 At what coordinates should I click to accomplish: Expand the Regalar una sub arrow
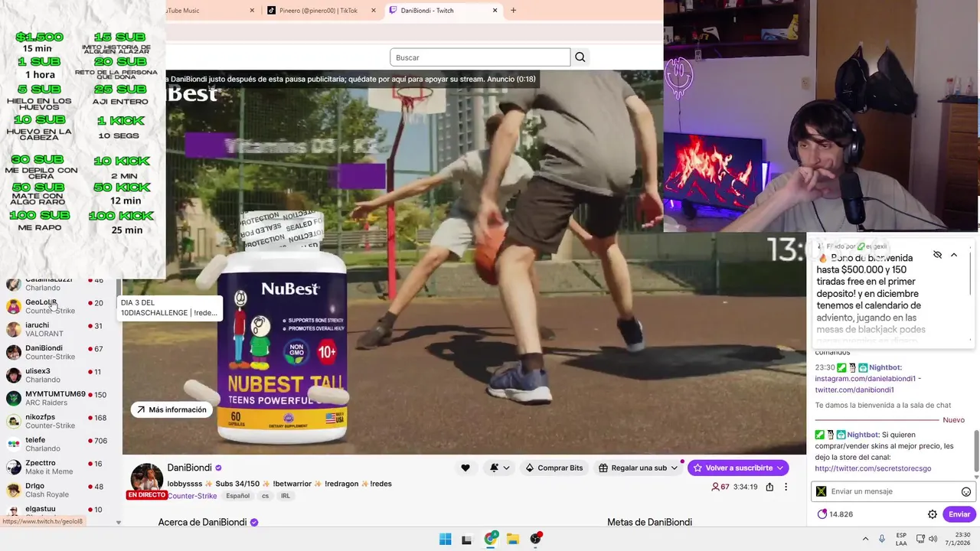click(x=675, y=468)
